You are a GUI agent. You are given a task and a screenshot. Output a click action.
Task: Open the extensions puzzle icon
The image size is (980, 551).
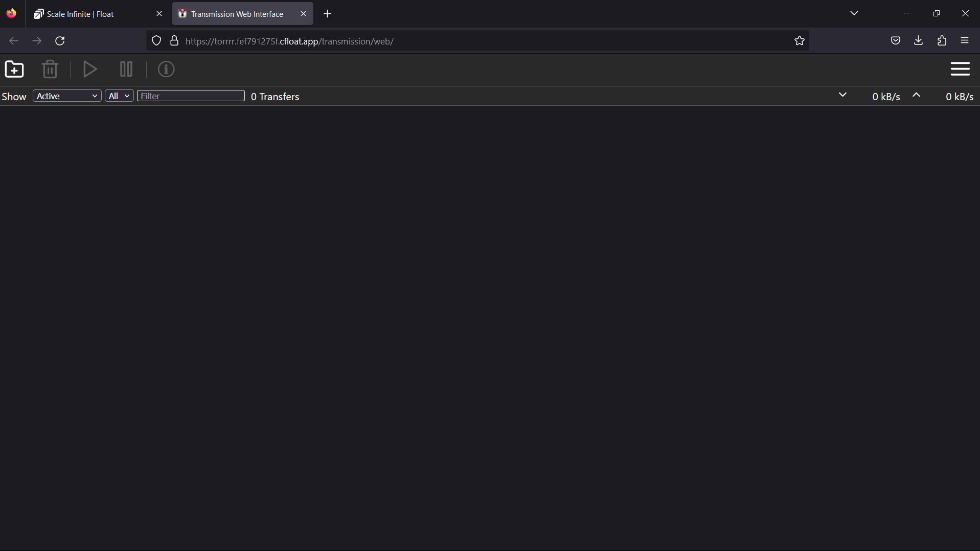pyautogui.click(x=942, y=41)
